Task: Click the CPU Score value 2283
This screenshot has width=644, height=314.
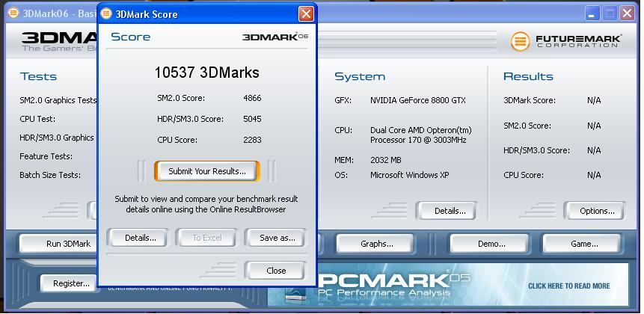Action: 252,140
